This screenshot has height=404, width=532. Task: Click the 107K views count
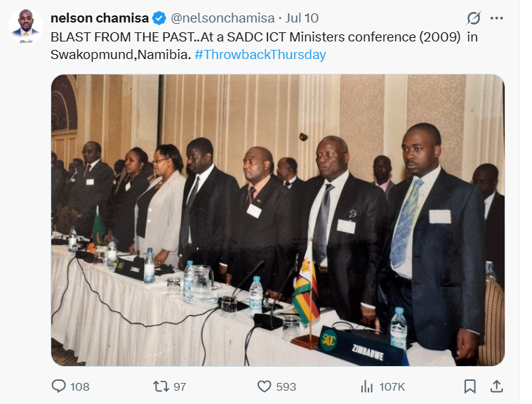pyautogui.click(x=392, y=386)
